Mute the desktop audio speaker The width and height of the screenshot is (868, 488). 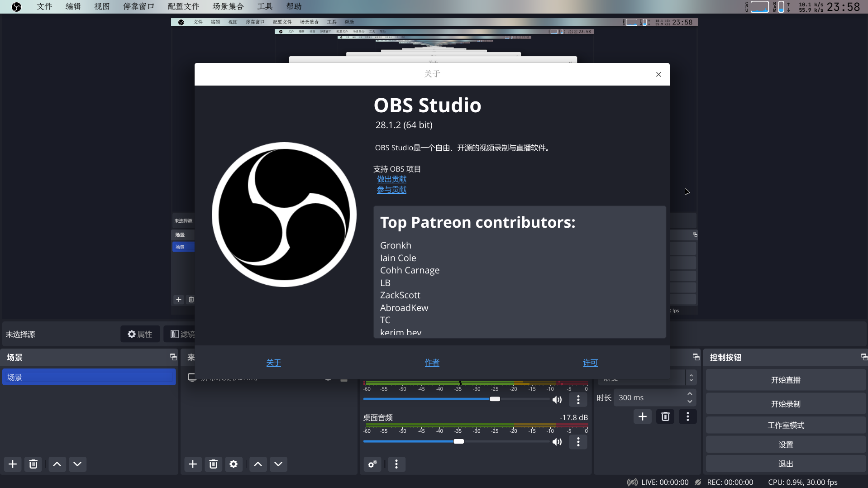coord(557,442)
